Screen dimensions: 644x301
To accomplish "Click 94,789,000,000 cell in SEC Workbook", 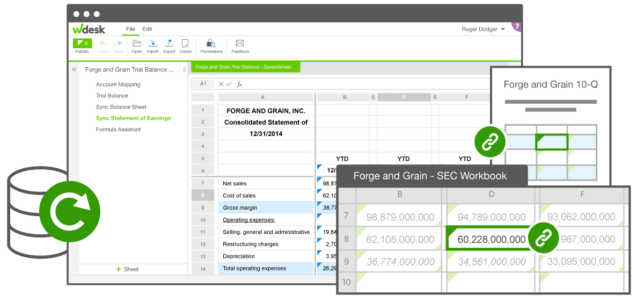I will [x=492, y=217].
